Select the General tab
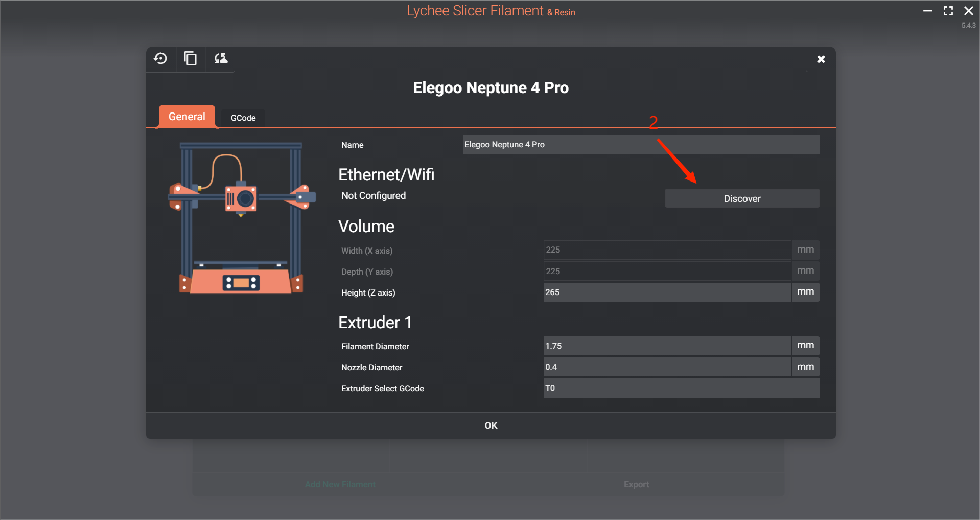This screenshot has height=520, width=980. [x=186, y=117]
